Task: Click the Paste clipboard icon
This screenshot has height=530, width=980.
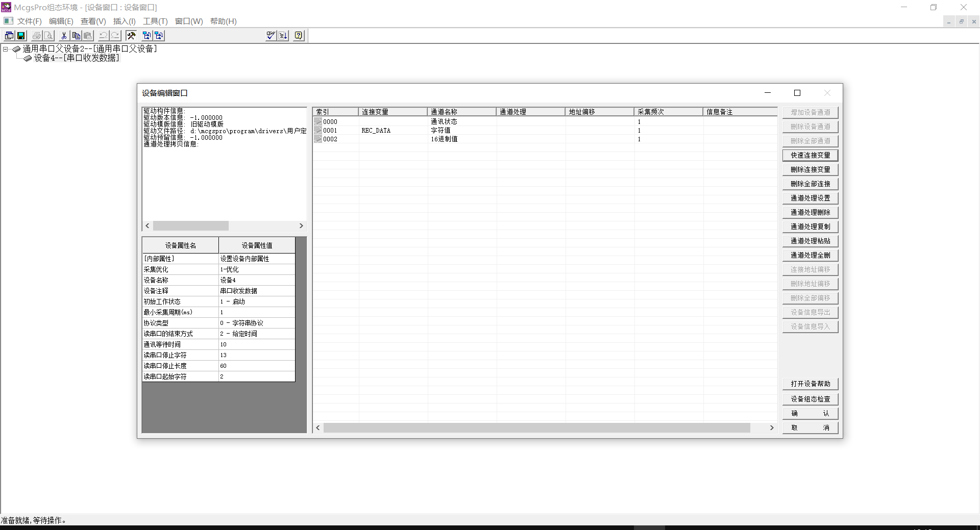Action: 88,35
